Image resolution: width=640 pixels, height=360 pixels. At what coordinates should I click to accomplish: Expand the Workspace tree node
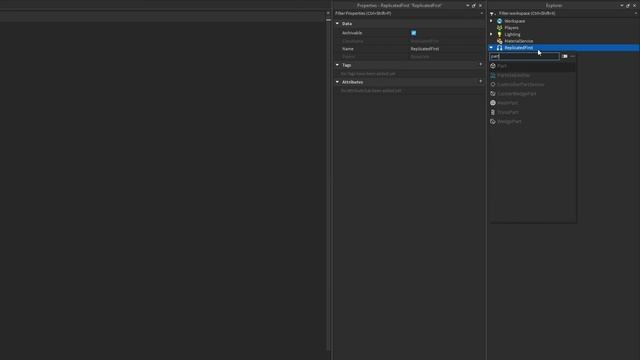pos(491,21)
